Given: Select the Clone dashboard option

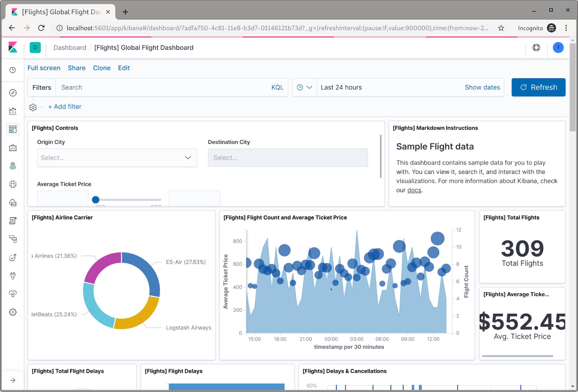Looking at the screenshot, I should [x=101, y=68].
